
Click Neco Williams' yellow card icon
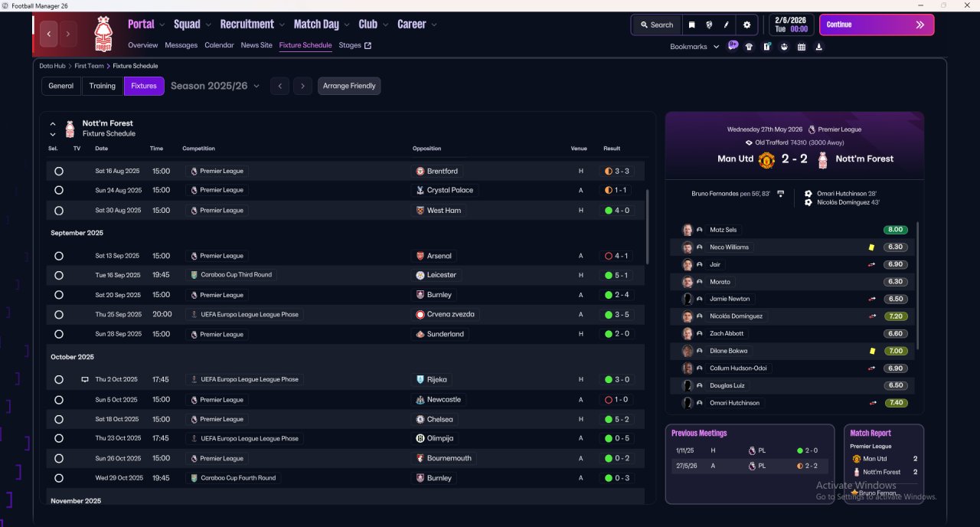[871, 247]
